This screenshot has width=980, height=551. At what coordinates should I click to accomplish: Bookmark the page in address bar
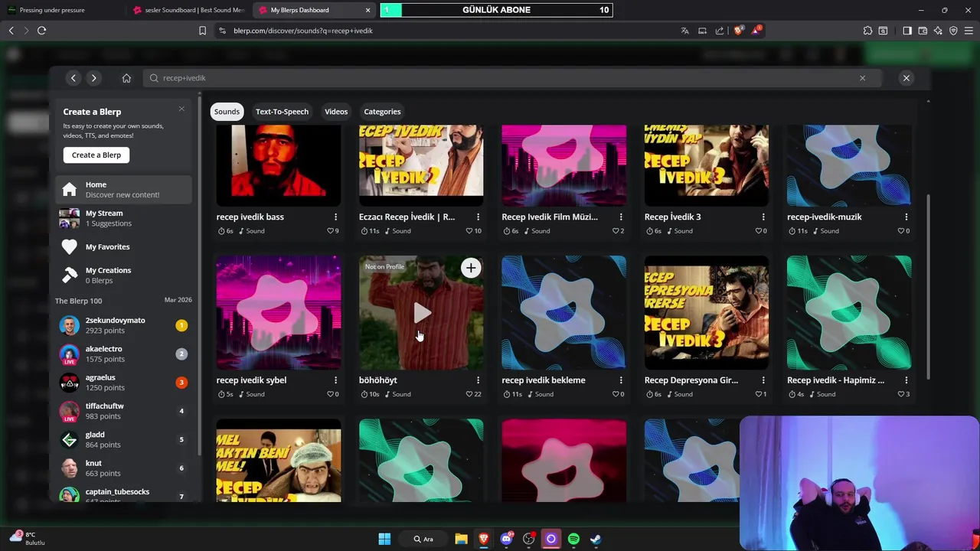pyautogui.click(x=202, y=31)
